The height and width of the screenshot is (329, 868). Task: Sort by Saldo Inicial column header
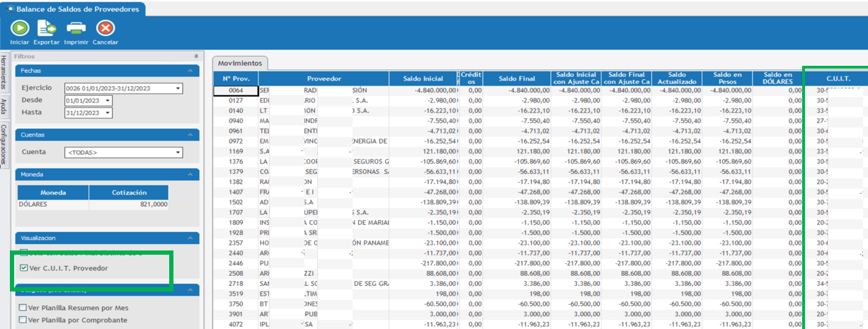coord(423,78)
